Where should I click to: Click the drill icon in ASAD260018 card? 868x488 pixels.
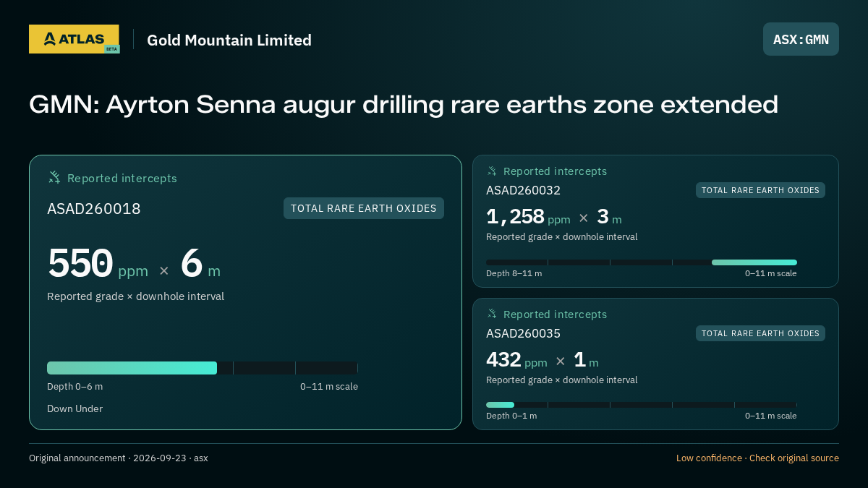(x=54, y=177)
